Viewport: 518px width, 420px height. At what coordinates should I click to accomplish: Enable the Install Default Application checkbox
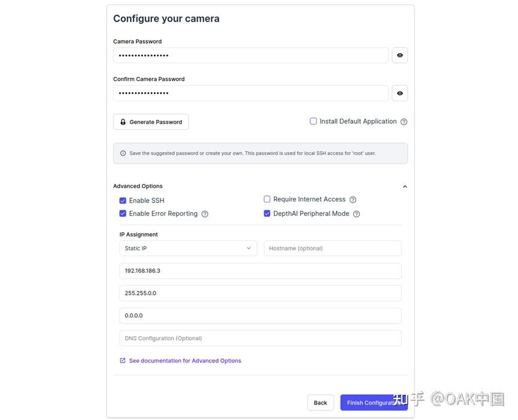point(313,121)
